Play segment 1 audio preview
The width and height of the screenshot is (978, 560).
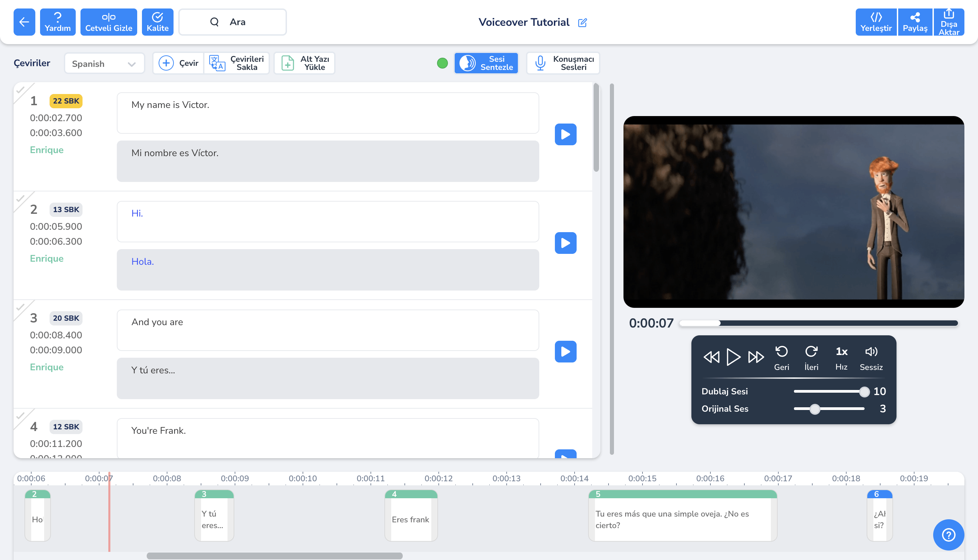click(565, 134)
